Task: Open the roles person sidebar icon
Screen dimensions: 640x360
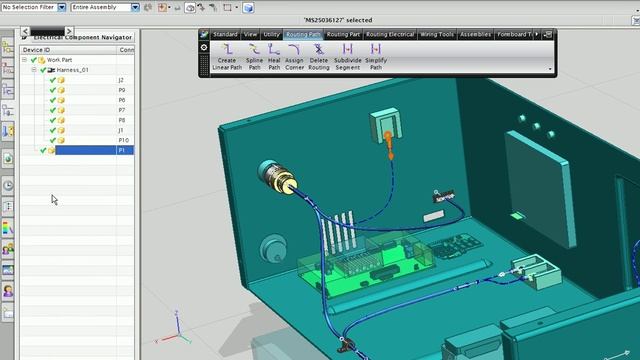Action: (x=8, y=291)
